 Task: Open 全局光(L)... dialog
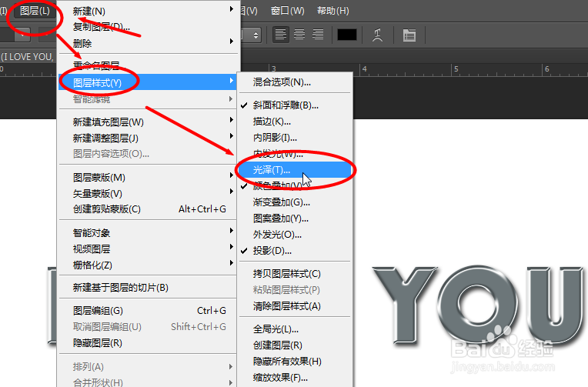pos(295,329)
